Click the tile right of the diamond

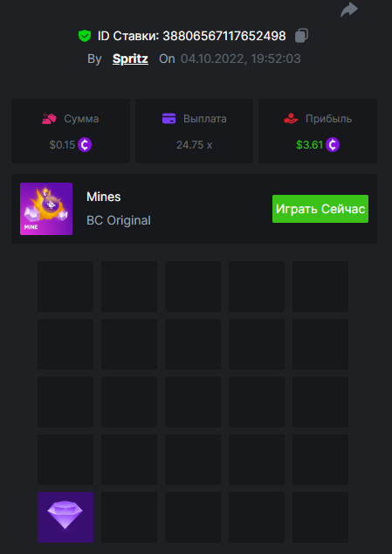[129, 517]
